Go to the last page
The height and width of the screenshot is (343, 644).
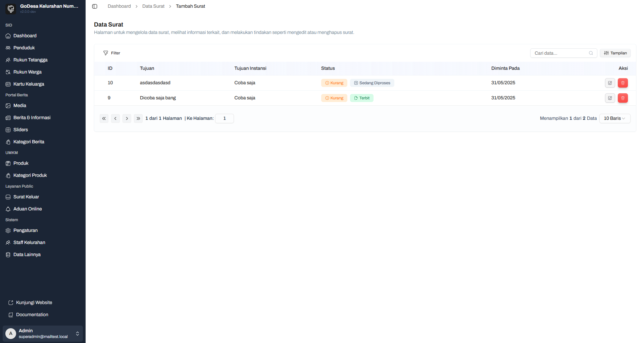tap(138, 118)
